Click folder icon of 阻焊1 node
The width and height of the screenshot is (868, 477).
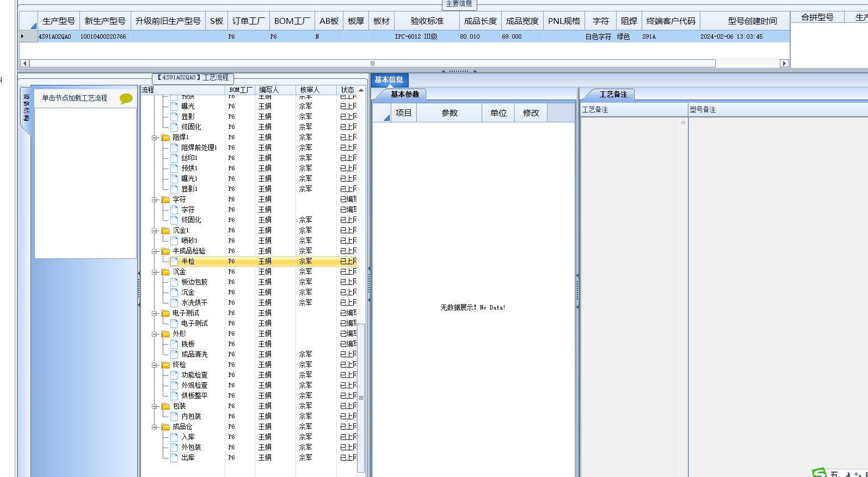point(166,138)
